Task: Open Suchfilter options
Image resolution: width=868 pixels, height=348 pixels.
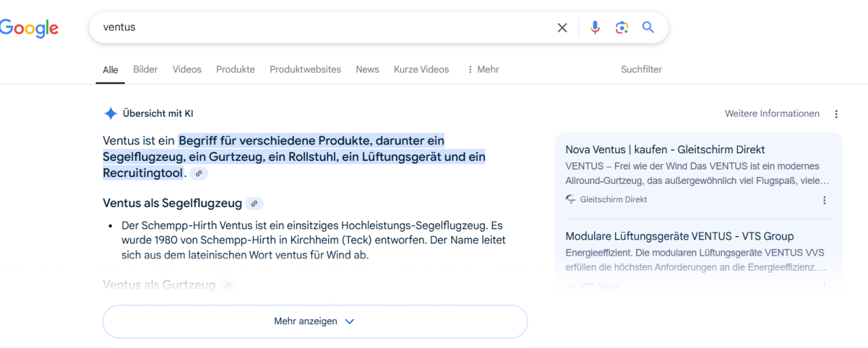Action: coord(641,69)
